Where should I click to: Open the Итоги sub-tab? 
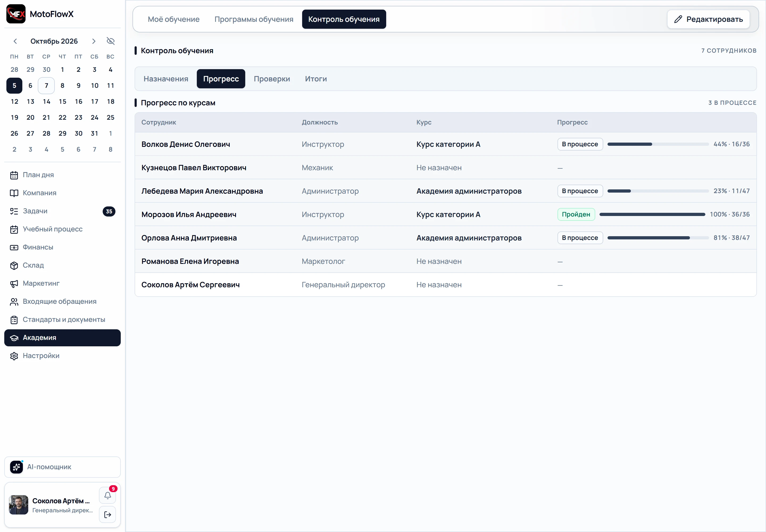316,79
